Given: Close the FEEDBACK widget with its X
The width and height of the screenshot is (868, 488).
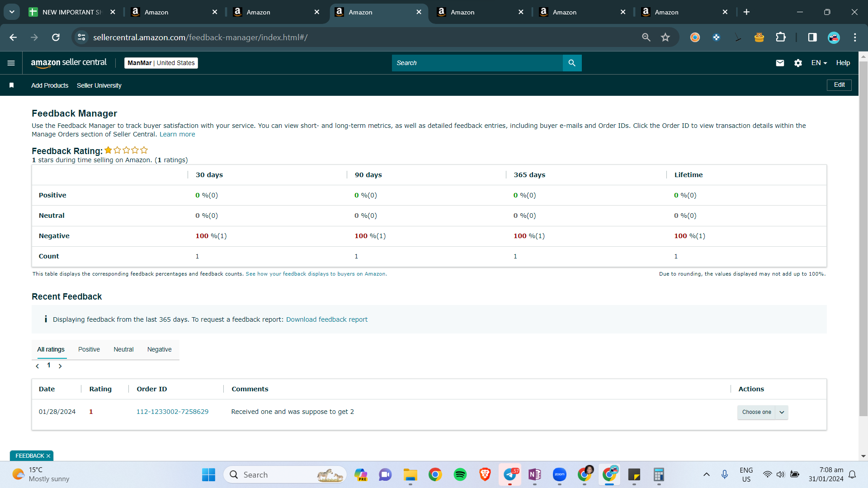Looking at the screenshot, I should point(48,456).
